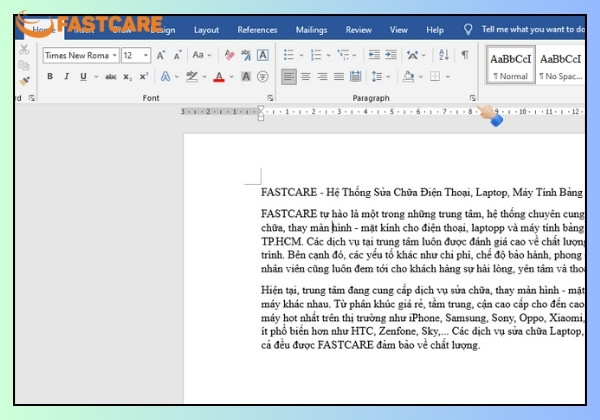Sort the selected text alphabetically
600x420 pixels.
pos(444,55)
